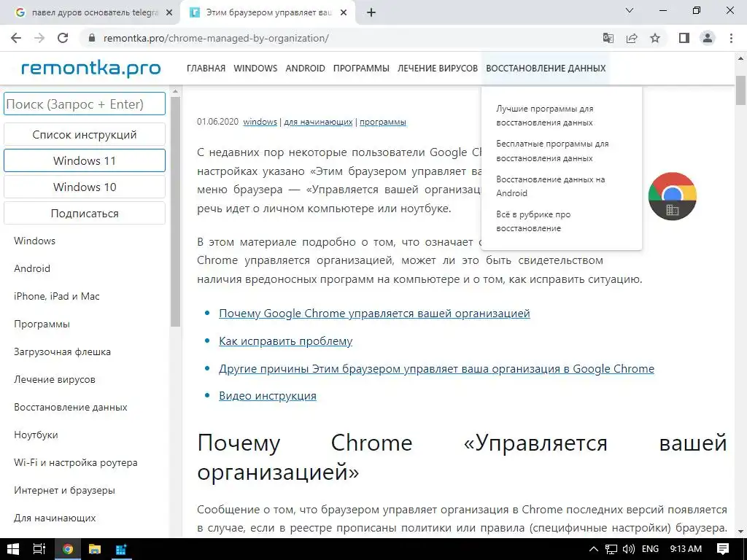Open the Windows Start button
This screenshot has width=747, height=560.
click(x=13, y=549)
